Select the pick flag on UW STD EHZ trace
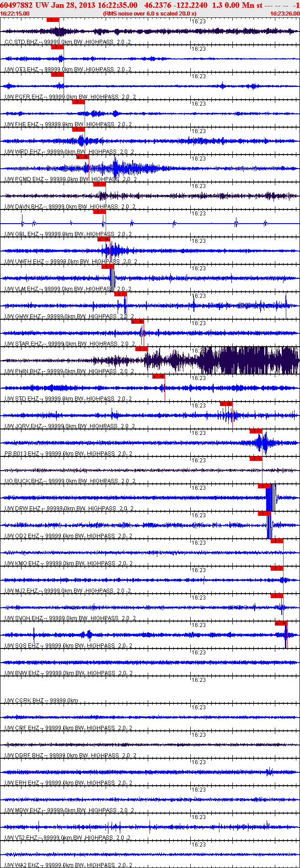The width and height of the screenshot is (300, 868). (x=158, y=376)
